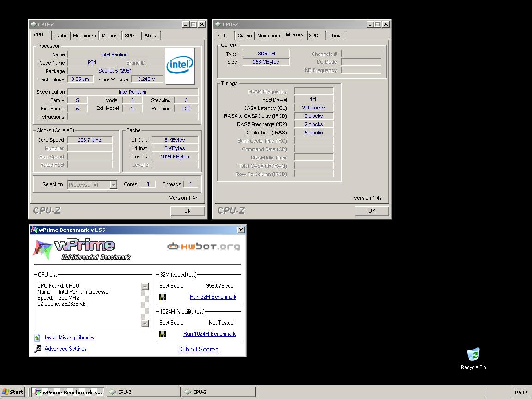
Task: Switch to the second CPU-Z taskbar item
Action: (219, 392)
